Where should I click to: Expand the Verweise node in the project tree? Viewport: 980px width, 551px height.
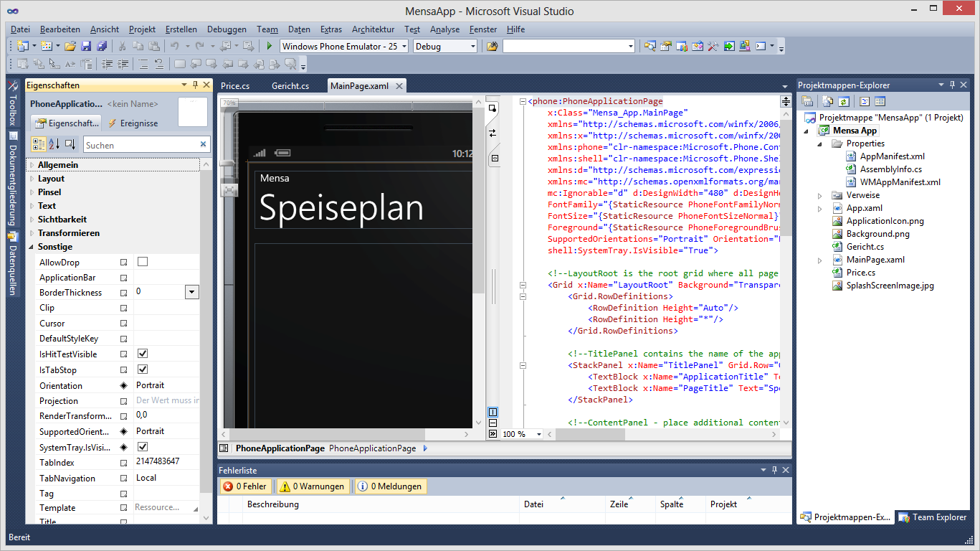click(821, 195)
